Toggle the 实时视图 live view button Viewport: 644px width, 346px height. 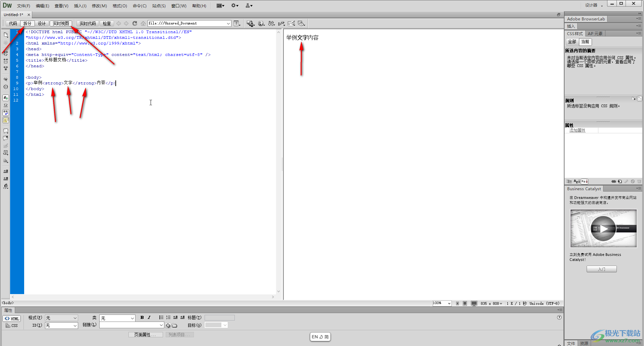click(x=61, y=23)
